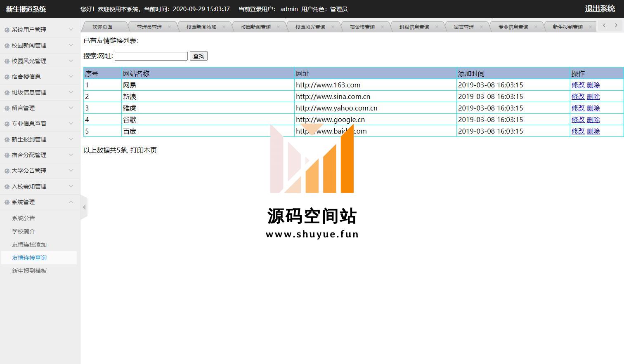624x364 pixels.
Task: Close the 校园新闻添加 tab
Action: click(224, 27)
